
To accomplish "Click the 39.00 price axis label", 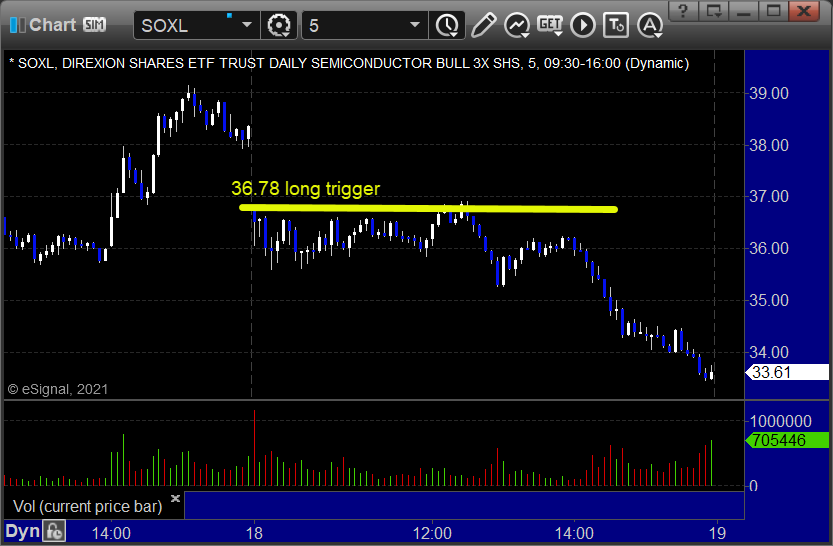I will click(769, 93).
